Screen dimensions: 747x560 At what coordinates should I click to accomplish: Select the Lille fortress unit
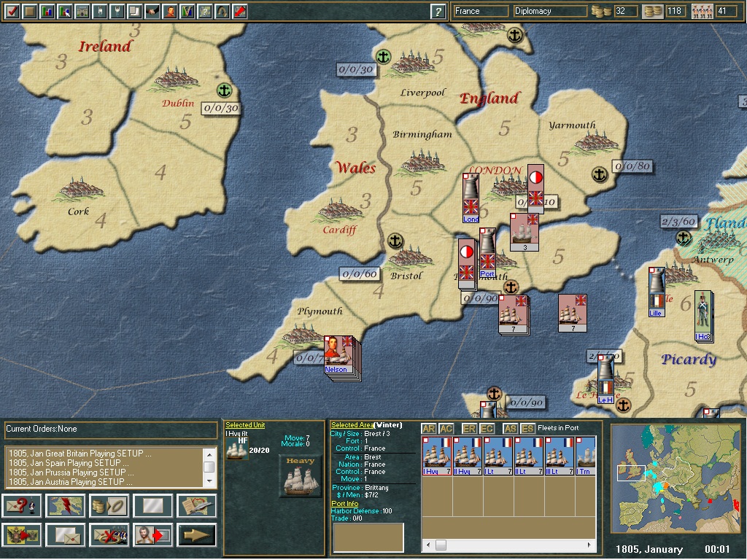click(x=656, y=292)
